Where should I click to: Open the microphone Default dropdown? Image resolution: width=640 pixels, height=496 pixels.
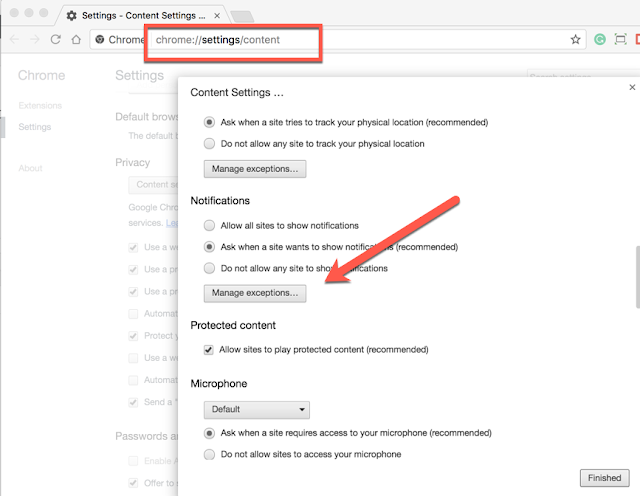257,409
